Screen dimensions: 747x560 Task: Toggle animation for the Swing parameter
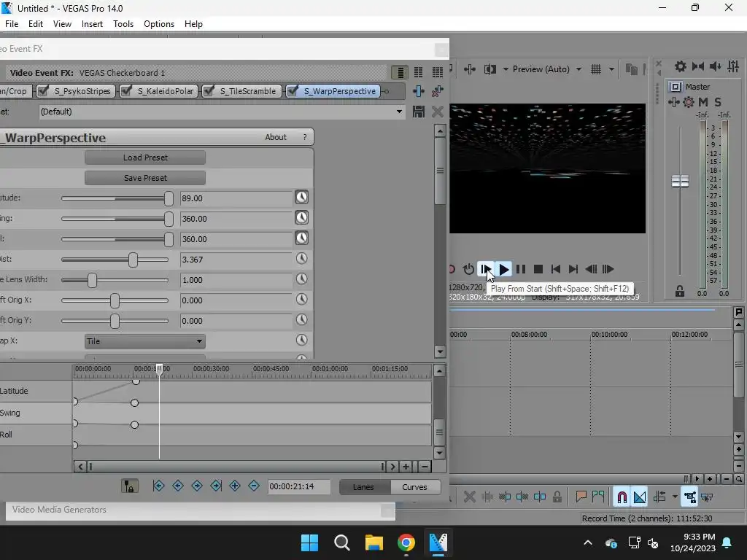301,217
